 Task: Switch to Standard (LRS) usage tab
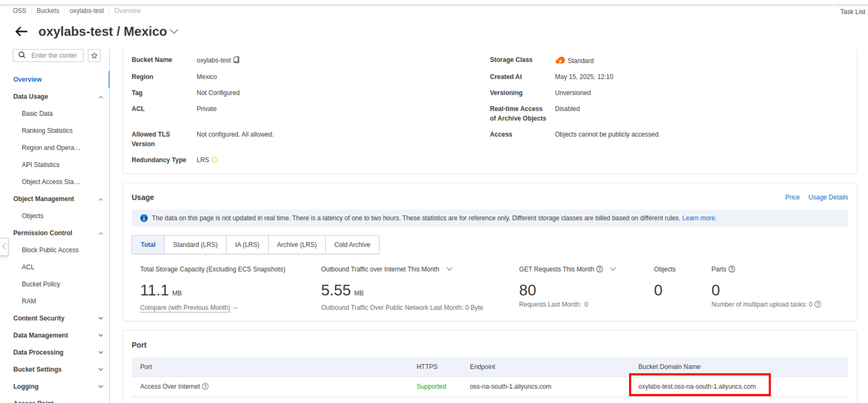point(195,245)
